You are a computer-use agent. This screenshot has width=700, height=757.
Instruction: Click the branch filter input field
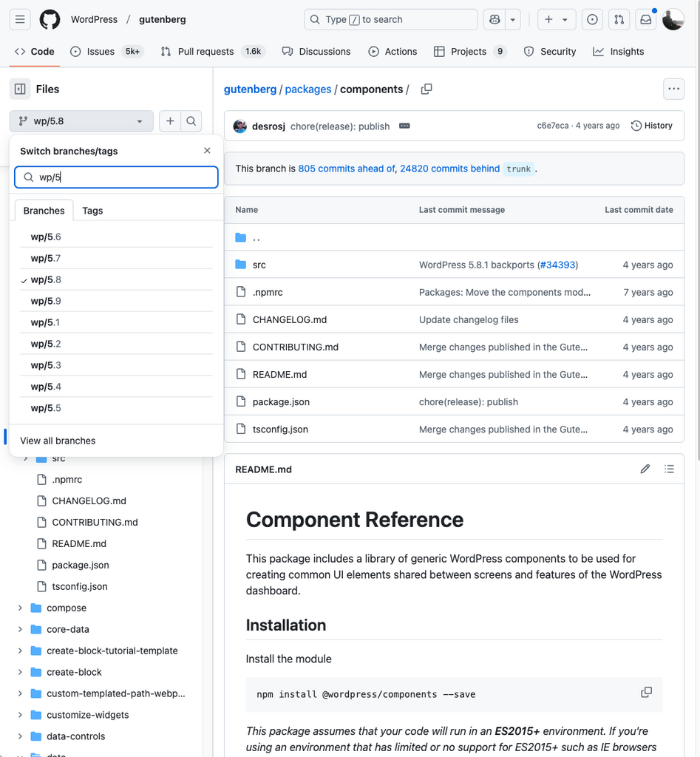click(x=122, y=177)
